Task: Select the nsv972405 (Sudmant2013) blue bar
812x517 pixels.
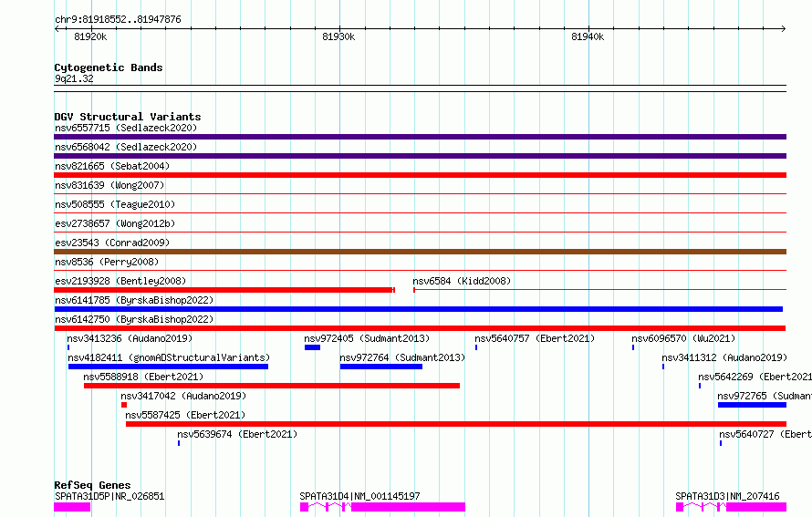Action: [x=312, y=347]
